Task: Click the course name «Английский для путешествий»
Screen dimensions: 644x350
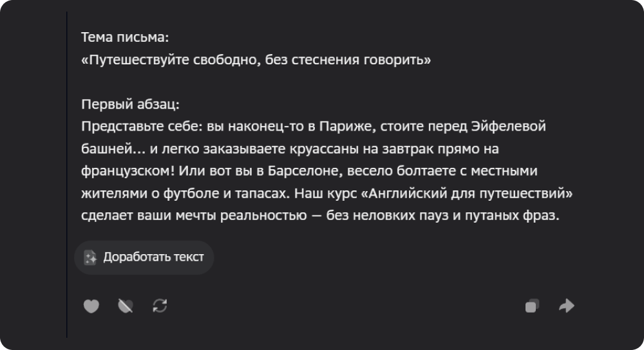Action: pyautogui.click(x=469, y=194)
